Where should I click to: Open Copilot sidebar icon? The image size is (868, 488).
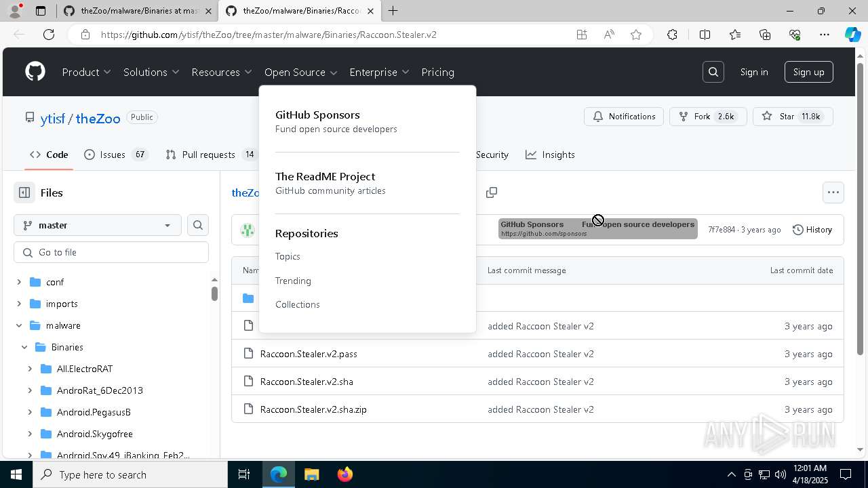click(x=852, y=35)
